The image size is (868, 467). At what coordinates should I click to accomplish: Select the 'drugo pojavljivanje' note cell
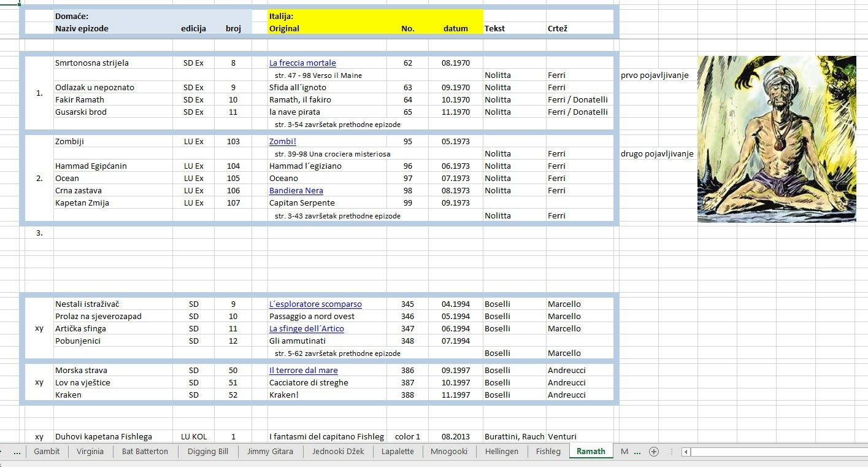(x=657, y=154)
